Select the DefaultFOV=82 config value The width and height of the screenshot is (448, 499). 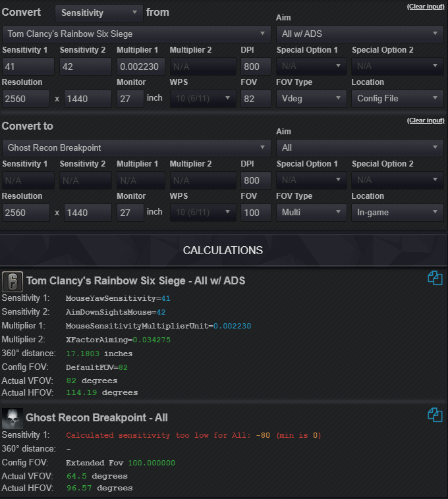[96, 367]
